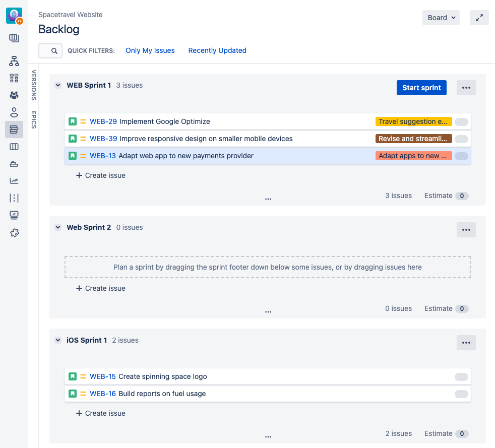Click iOS Sprint 1 footer drag handle dots
The height and width of the screenshot is (448, 495).
[x=268, y=437]
